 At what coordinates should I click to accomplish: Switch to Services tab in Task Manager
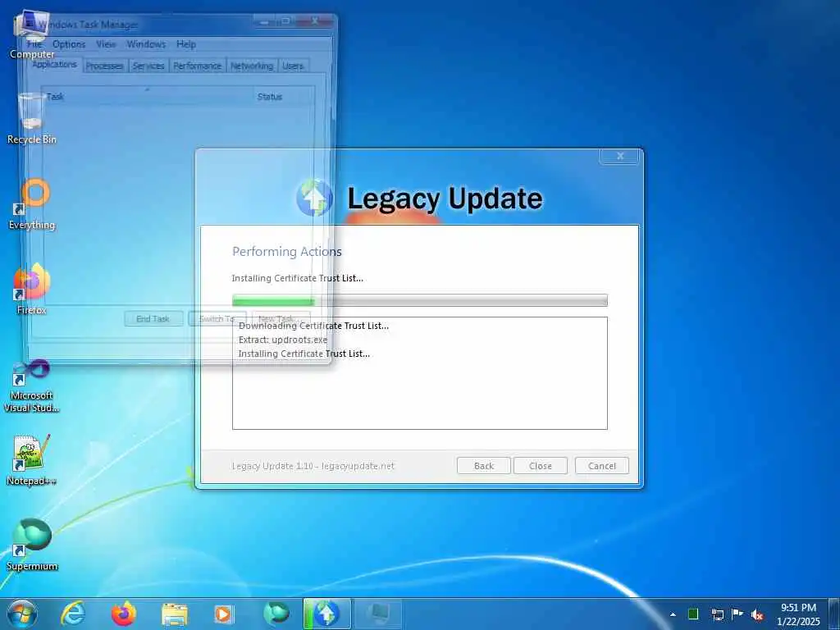(148, 66)
